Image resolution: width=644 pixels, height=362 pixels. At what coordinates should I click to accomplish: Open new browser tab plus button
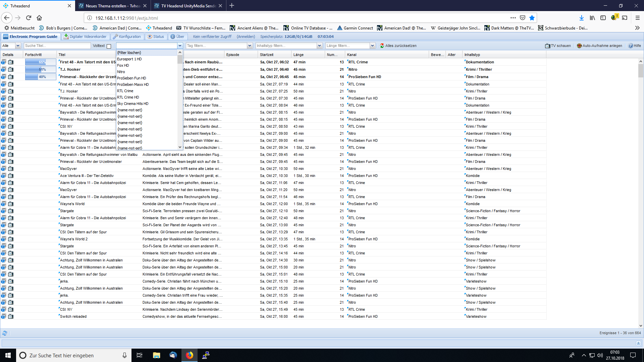232,6
